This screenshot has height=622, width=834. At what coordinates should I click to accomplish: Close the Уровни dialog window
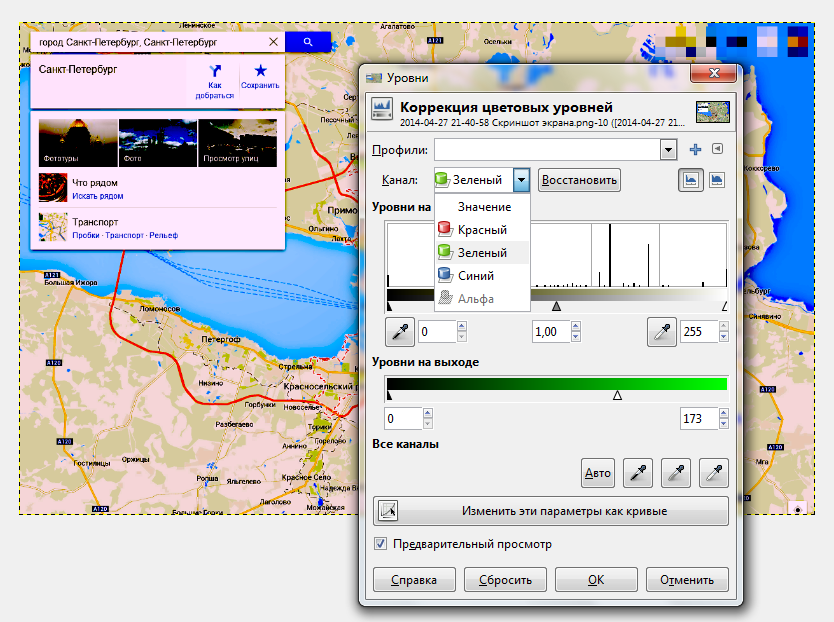coord(714,73)
